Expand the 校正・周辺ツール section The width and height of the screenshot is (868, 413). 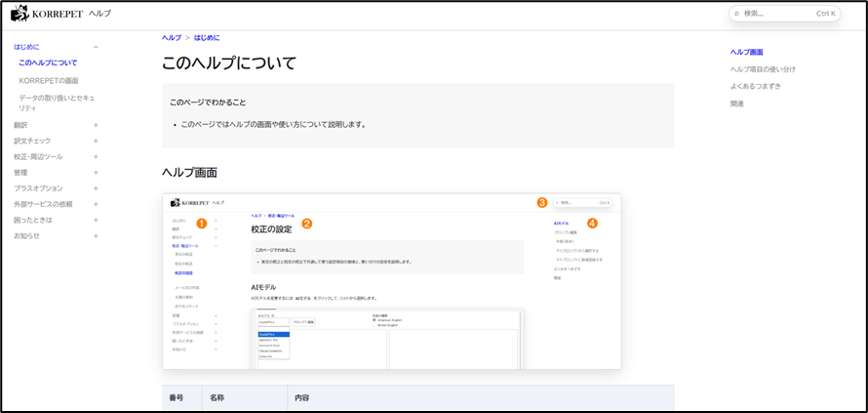tap(96, 156)
